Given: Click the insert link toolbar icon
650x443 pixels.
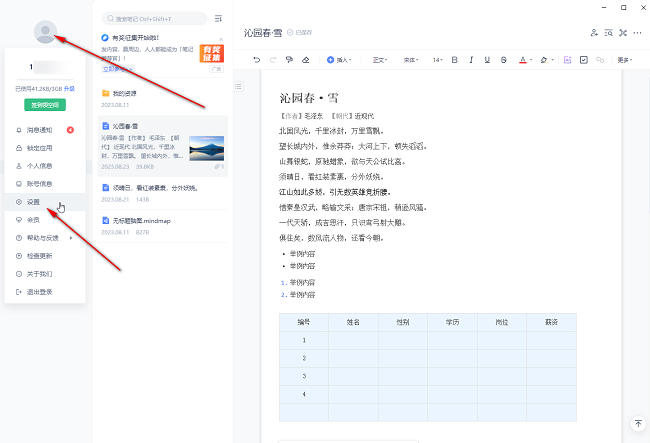Looking at the screenshot, I should pos(600,60).
